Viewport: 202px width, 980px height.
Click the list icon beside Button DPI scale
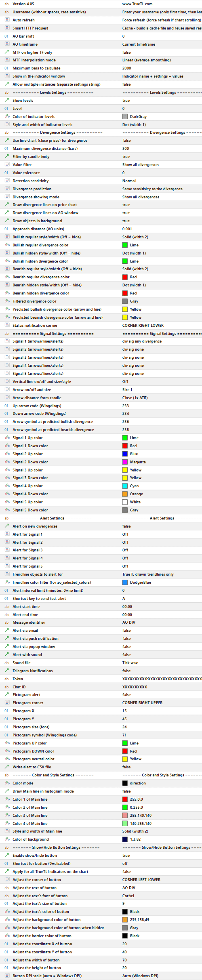(x=6, y=976)
